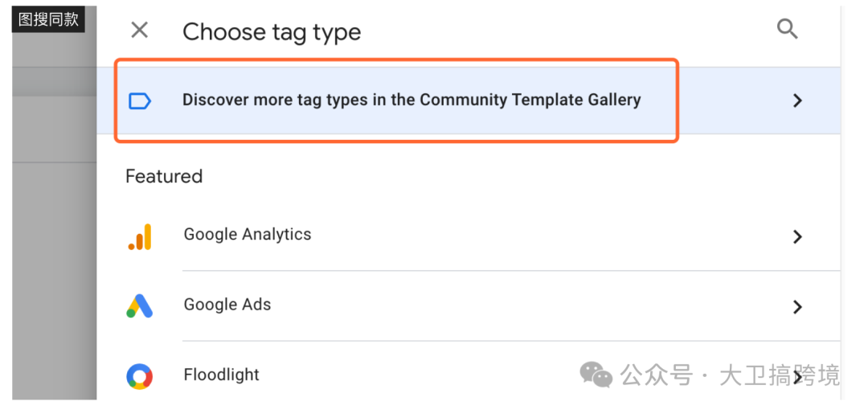Select the Google Ads tag type

click(x=227, y=305)
